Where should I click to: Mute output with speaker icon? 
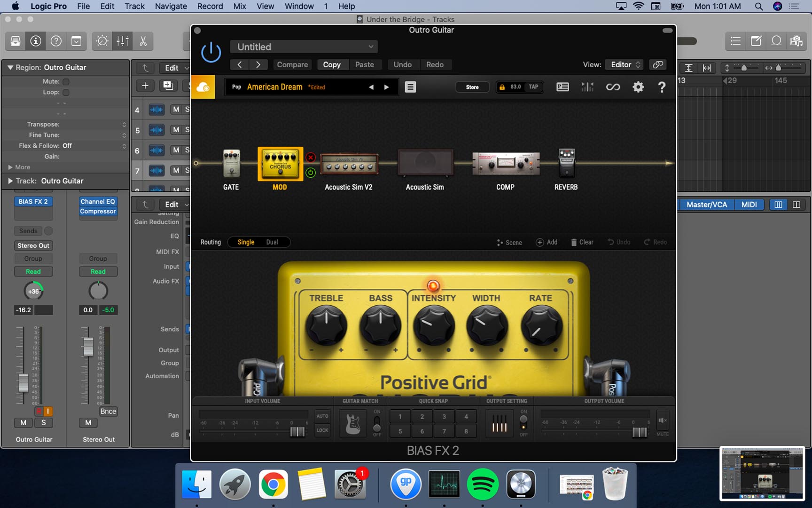(663, 420)
